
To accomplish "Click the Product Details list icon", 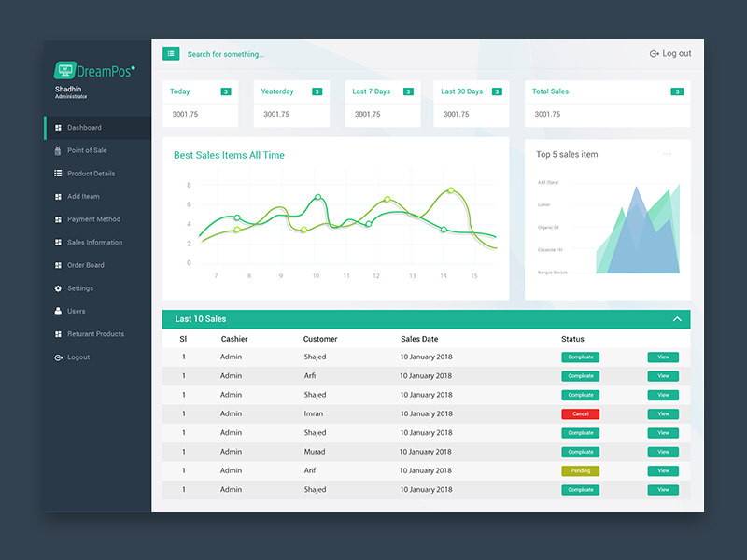I will pyautogui.click(x=58, y=173).
